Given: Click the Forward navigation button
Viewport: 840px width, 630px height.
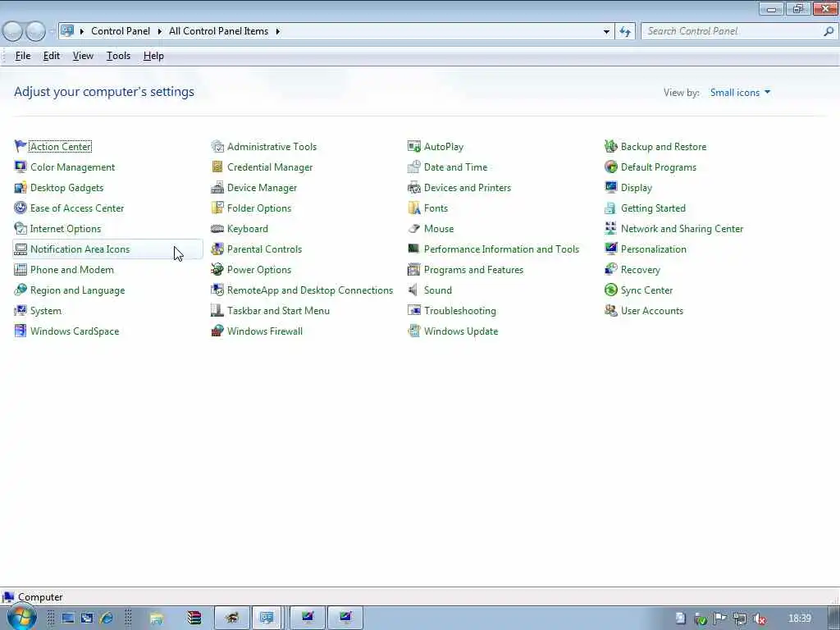Looking at the screenshot, I should pos(35,32).
